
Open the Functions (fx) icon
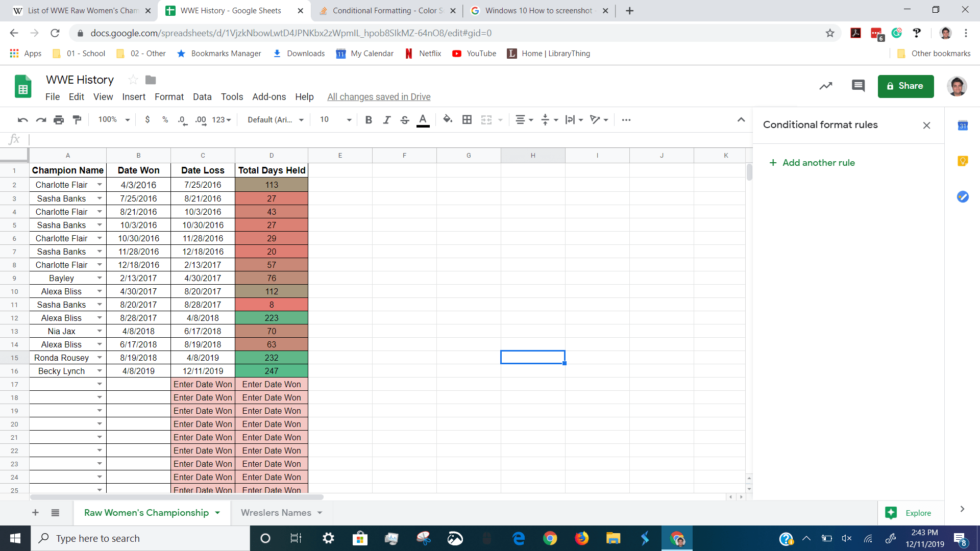coord(15,139)
